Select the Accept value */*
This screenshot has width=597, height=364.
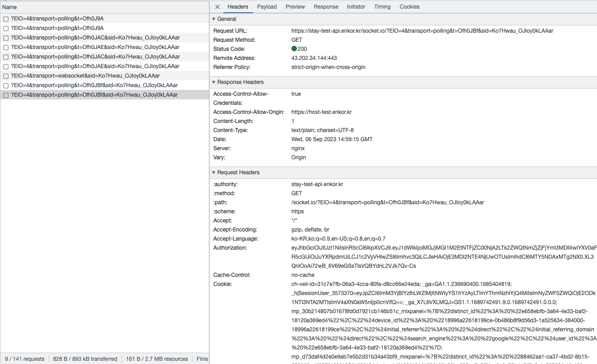pos(294,221)
